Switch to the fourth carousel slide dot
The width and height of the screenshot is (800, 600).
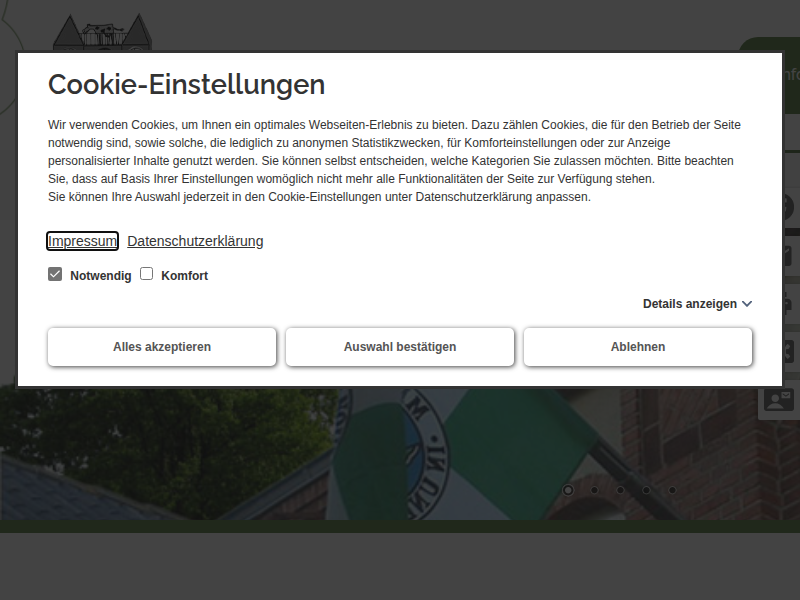tap(646, 490)
